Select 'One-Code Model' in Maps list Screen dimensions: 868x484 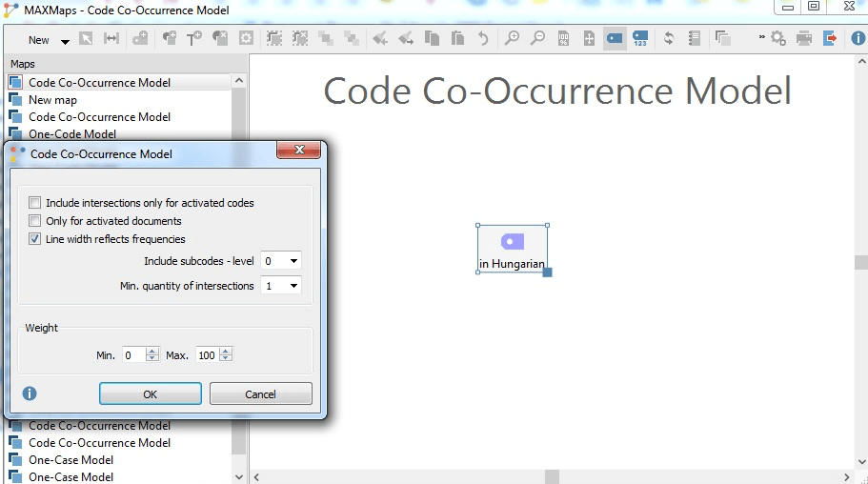(72, 134)
